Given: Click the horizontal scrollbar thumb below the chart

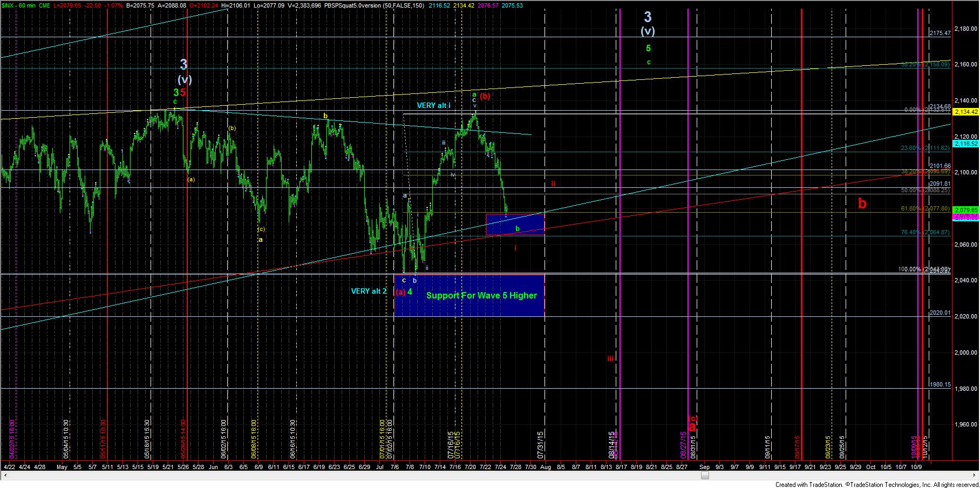Looking at the screenshot, I should pos(705,475).
